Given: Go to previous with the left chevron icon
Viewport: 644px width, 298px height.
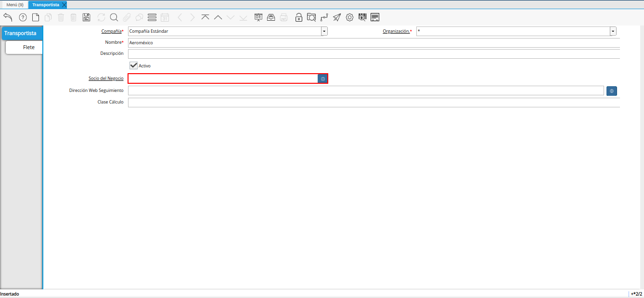Looking at the screenshot, I should pyautogui.click(x=180, y=17).
